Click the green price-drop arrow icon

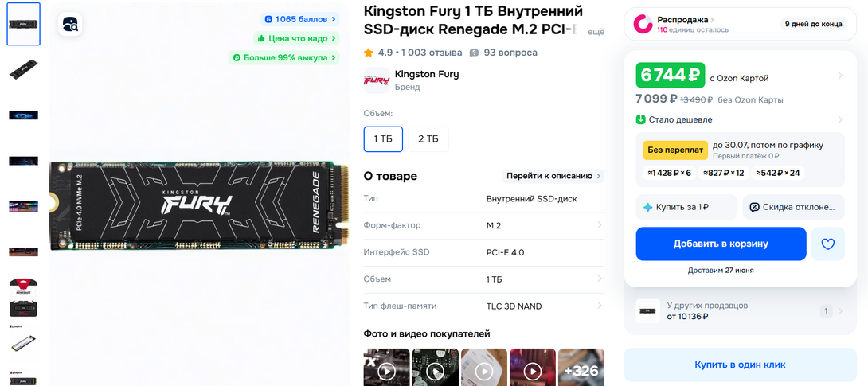[x=640, y=119]
